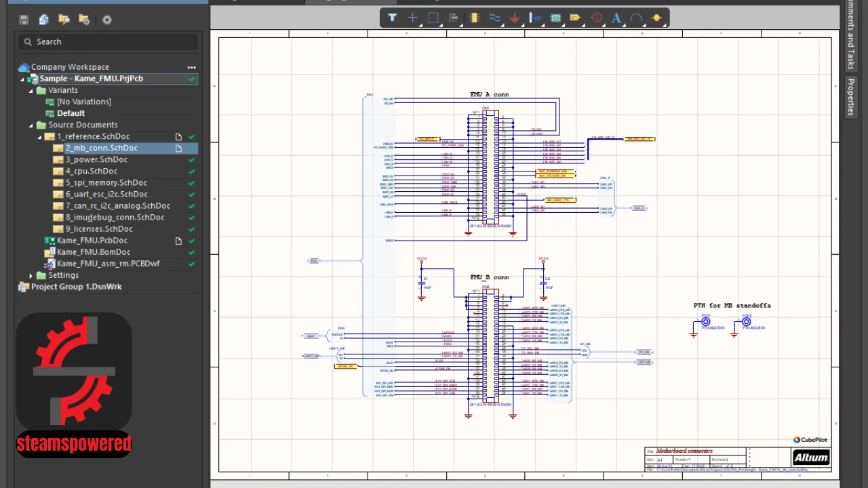Collapse the 1_reference.SchDoc node
This screenshot has height=488, width=868.
(39, 137)
